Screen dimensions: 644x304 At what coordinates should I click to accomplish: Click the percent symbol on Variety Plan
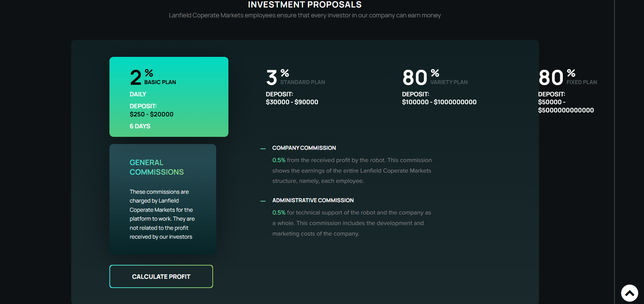[x=435, y=73]
